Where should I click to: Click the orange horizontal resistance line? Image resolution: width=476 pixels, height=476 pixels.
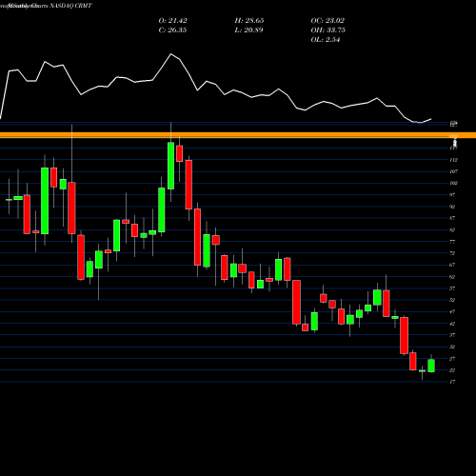click(x=238, y=135)
